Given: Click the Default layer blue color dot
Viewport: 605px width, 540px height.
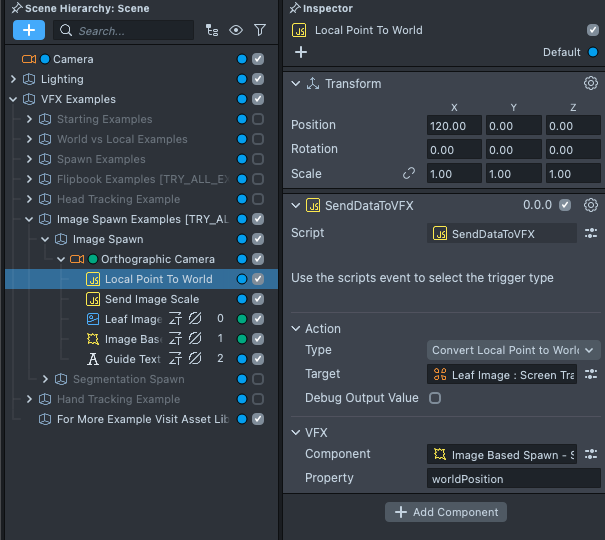Looking at the screenshot, I should click(593, 52).
